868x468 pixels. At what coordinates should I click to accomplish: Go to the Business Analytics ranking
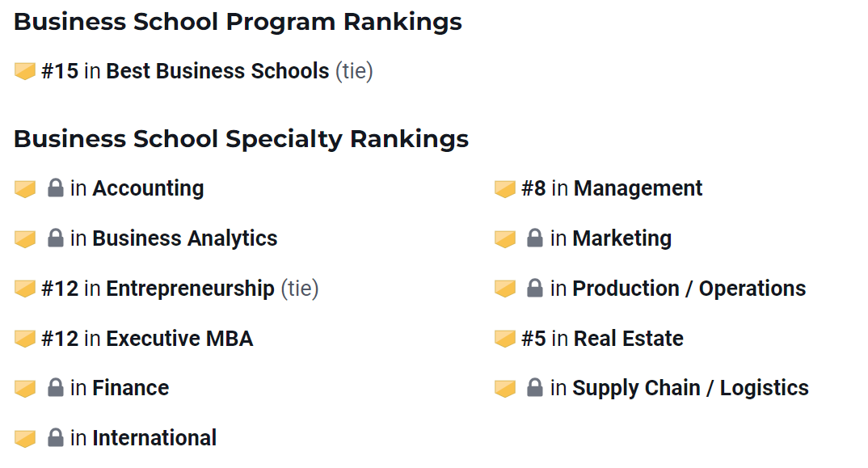click(184, 238)
